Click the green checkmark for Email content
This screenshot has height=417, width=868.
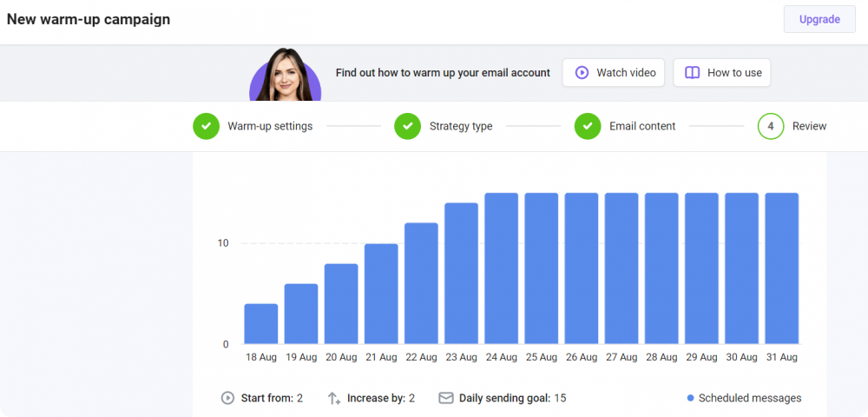click(x=588, y=126)
